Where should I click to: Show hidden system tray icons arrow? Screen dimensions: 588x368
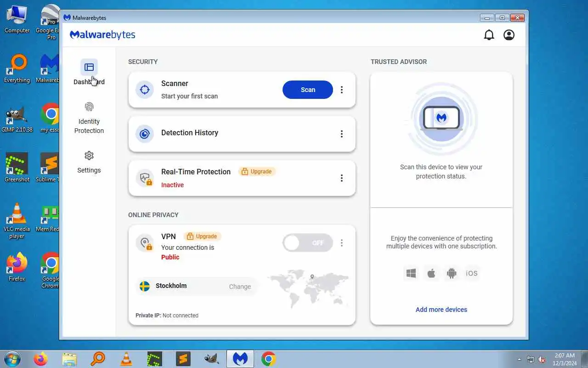coord(520,359)
